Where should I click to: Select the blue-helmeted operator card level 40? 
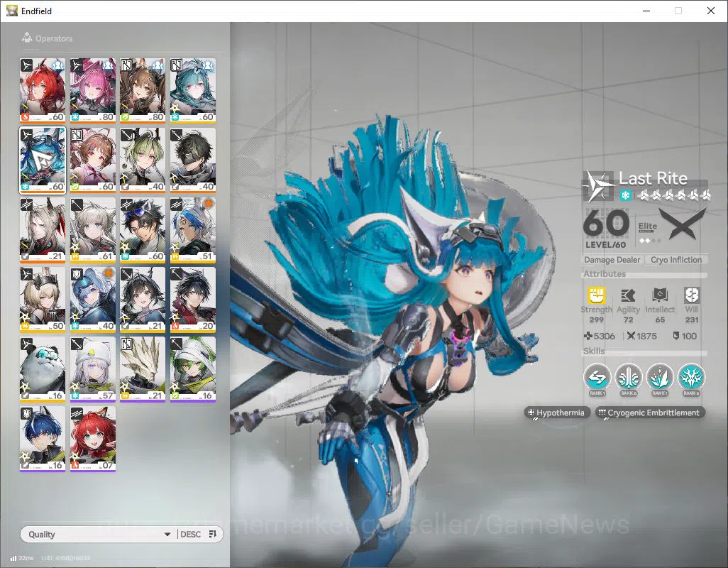coord(93,299)
